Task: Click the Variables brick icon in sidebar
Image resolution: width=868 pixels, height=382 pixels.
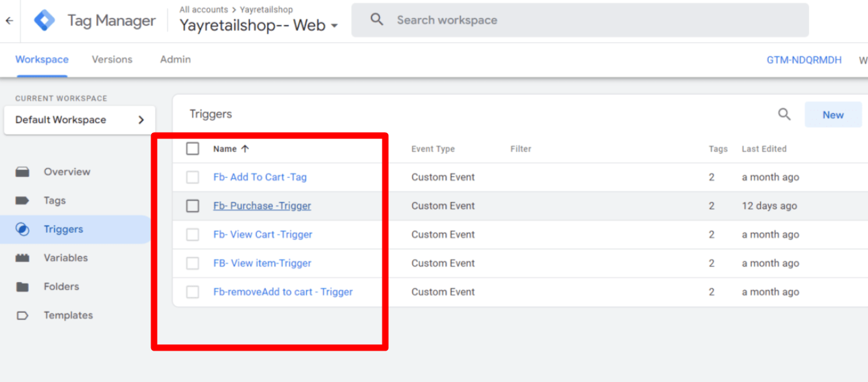Action: point(22,258)
